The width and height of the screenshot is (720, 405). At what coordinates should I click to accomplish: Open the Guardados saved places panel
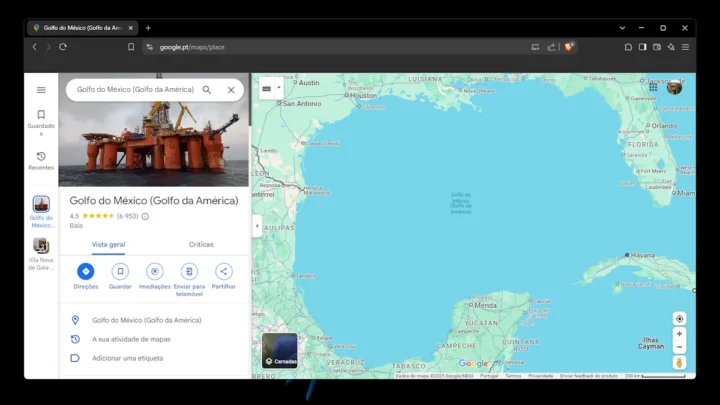point(41,122)
